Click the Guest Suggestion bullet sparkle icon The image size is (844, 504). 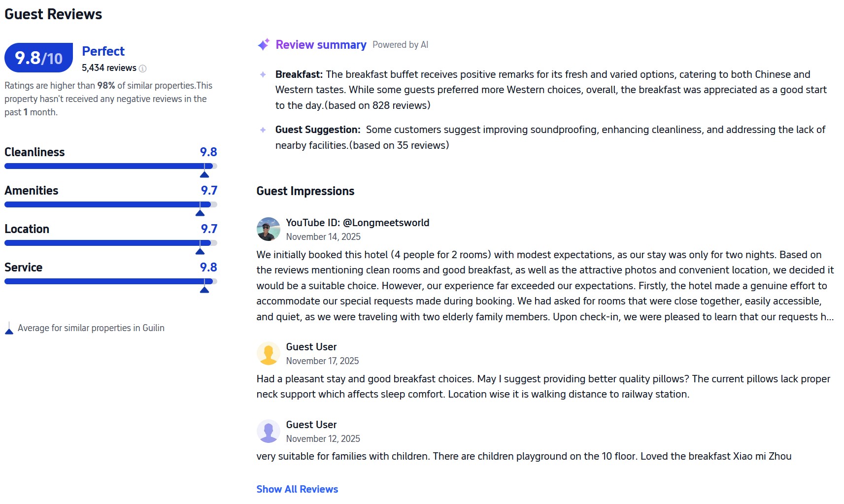[x=263, y=130]
